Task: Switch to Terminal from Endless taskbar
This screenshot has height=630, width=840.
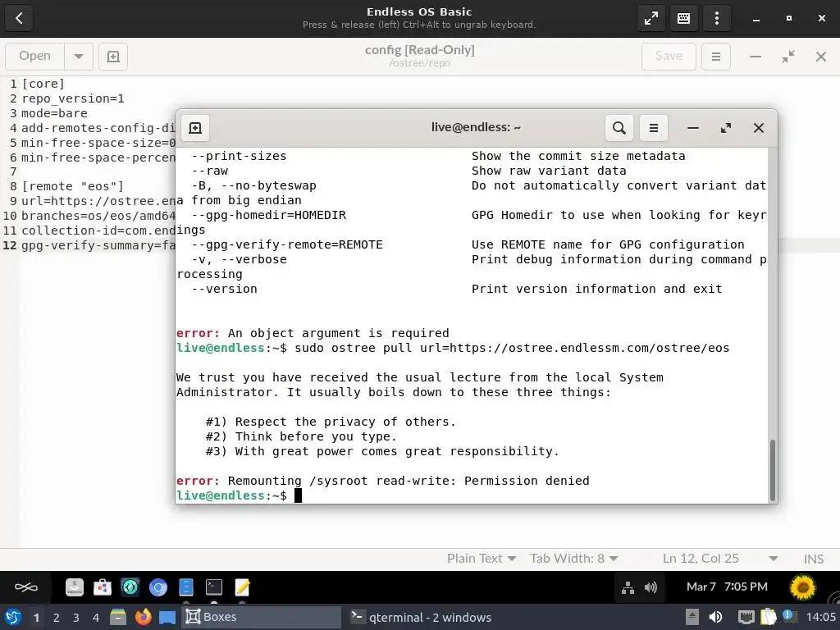Action: 214,587
